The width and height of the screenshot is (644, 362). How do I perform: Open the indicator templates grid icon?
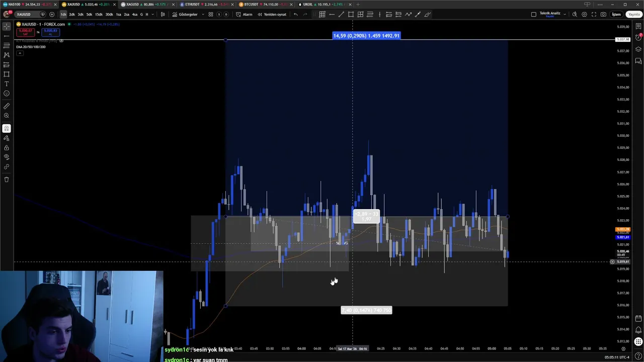coord(211,14)
